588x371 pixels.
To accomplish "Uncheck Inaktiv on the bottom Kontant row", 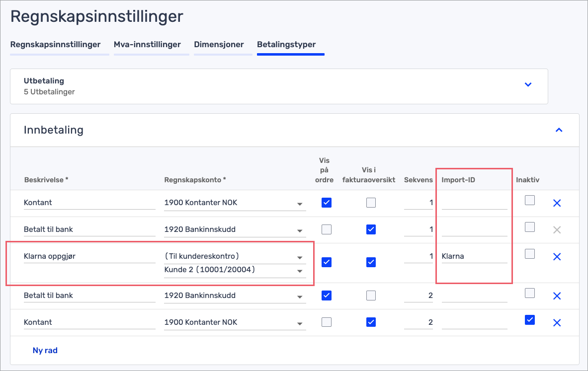I will point(530,320).
